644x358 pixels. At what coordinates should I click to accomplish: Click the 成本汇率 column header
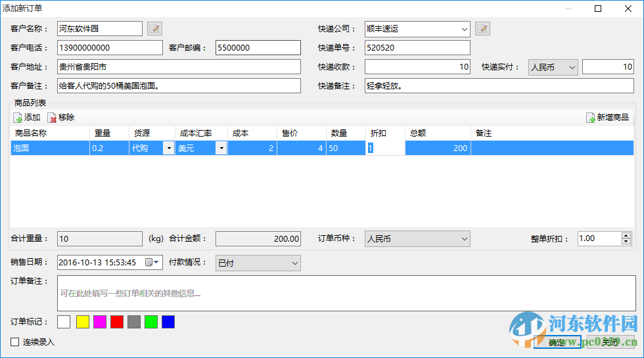click(x=201, y=133)
